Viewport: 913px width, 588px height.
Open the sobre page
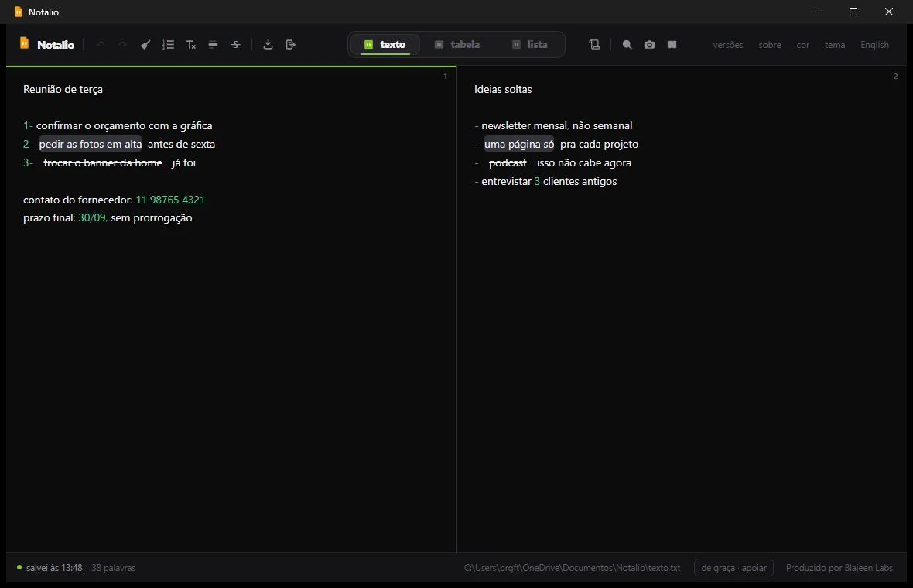[x=770, y=45]
